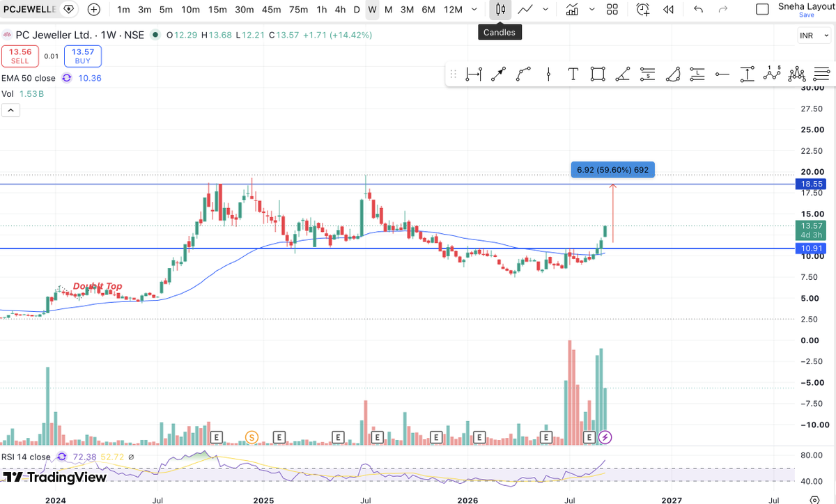Select the Head and shoulders pattern tool
836x504 pixels.
tap(797, 74)
